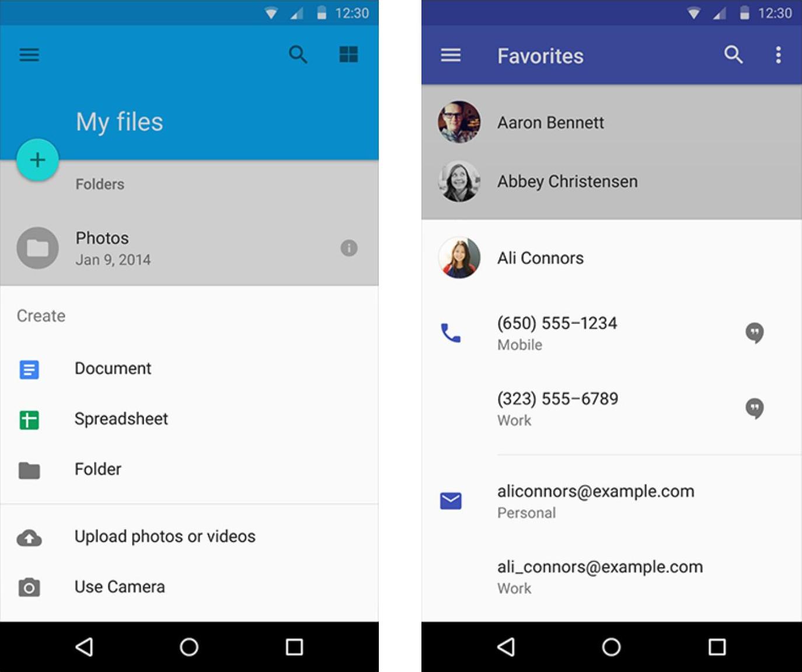
Task: Tap the search icon in Favorites
Action: click(733, 55)
